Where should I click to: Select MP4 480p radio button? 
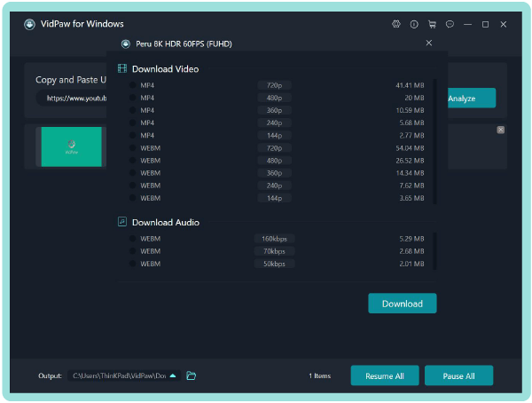pyautogui.click(x=133, y=98)
